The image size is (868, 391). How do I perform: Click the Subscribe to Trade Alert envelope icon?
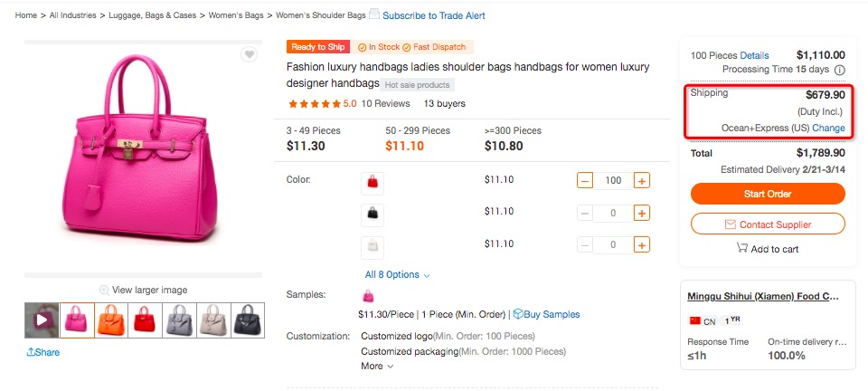pos(374,14)
